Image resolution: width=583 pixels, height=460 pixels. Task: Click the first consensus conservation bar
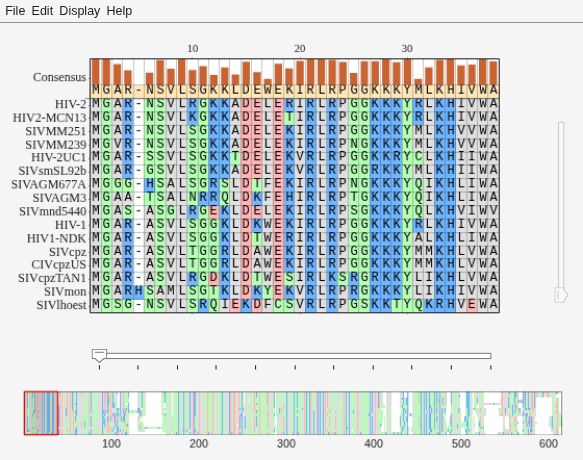pos(96,72)
